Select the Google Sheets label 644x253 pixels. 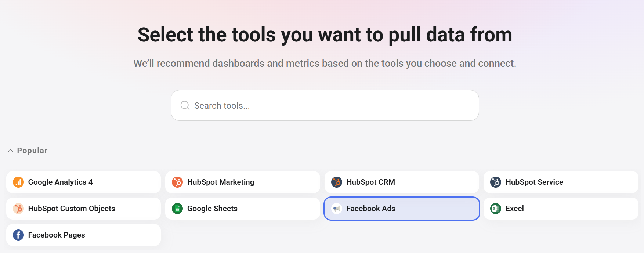click(212, 209)
